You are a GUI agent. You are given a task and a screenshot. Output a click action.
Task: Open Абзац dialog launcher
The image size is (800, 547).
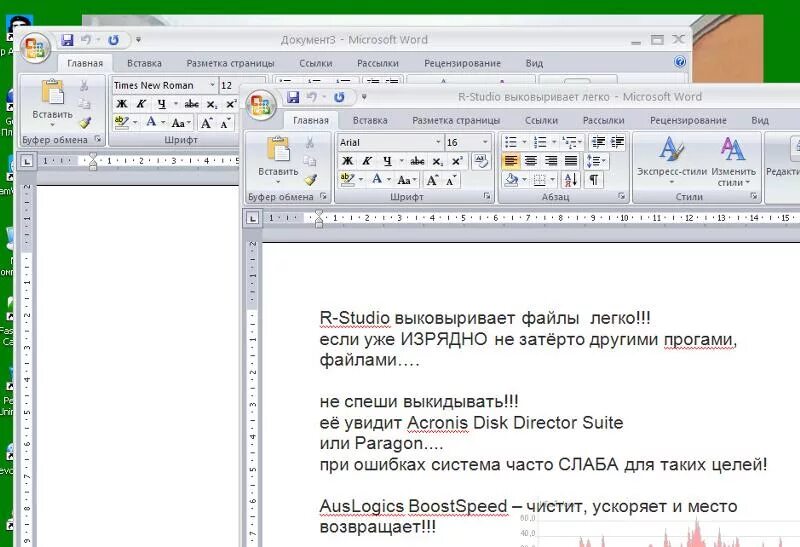[x=621, y=196]
